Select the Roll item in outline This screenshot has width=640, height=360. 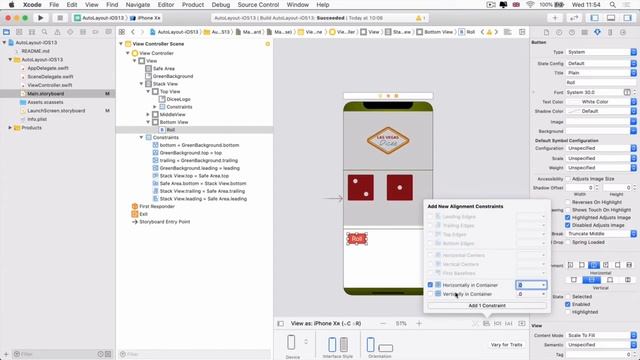click(171, 130)
